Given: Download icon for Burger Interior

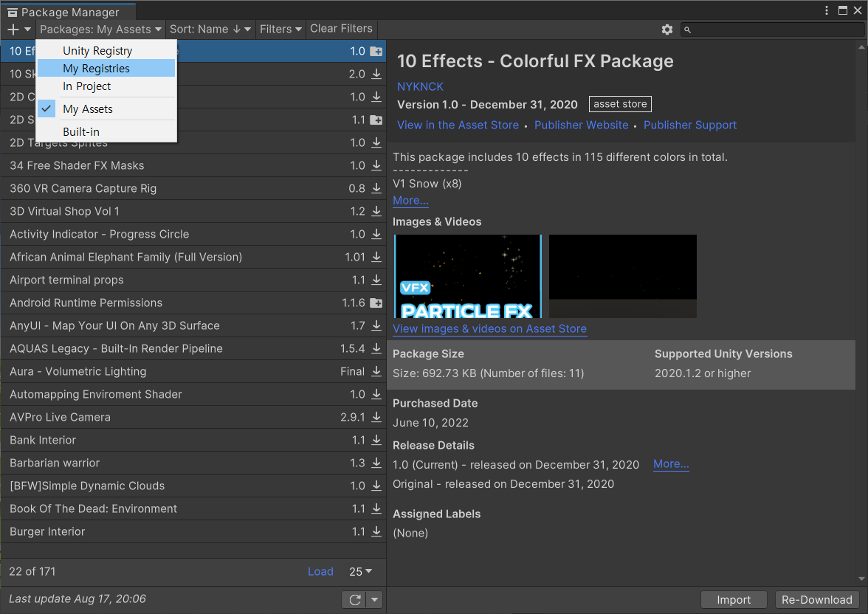Looking at the screenshot, I should point(376,531).
